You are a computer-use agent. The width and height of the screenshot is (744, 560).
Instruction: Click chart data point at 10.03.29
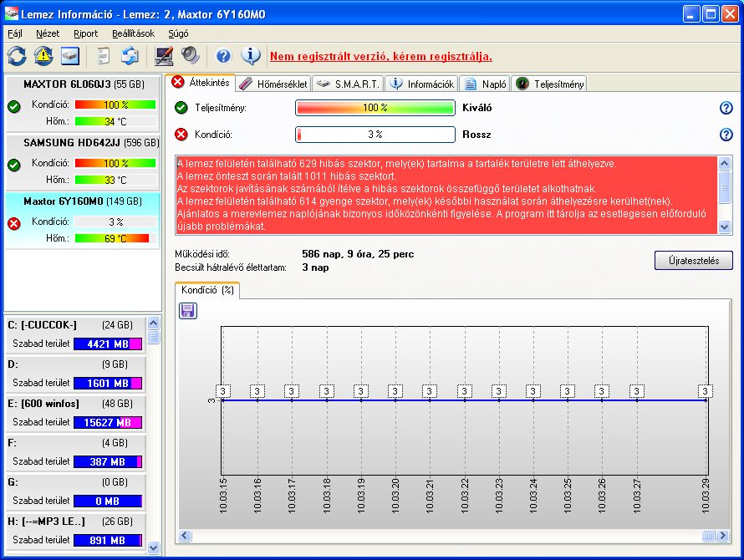(x=706, y=400)
